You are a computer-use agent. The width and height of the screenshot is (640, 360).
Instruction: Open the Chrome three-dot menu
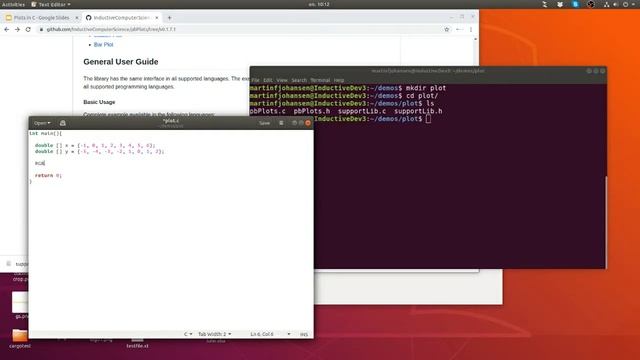point(471,29)
